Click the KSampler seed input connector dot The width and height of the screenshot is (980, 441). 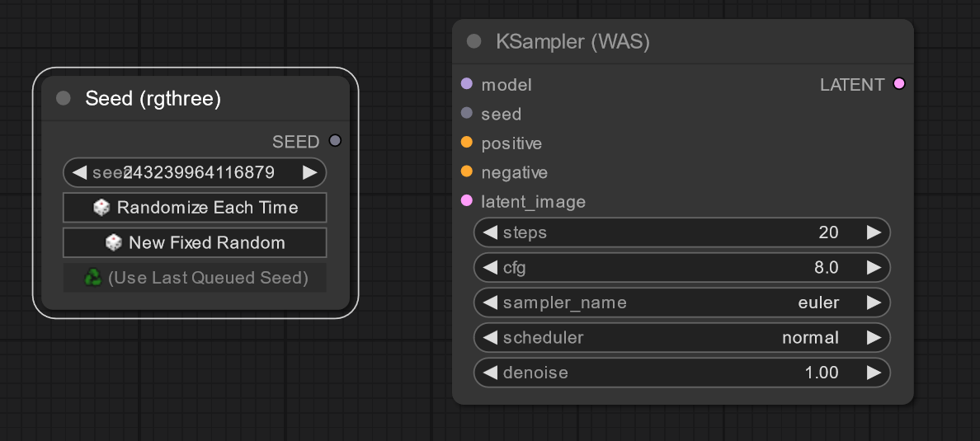(467, 114)
